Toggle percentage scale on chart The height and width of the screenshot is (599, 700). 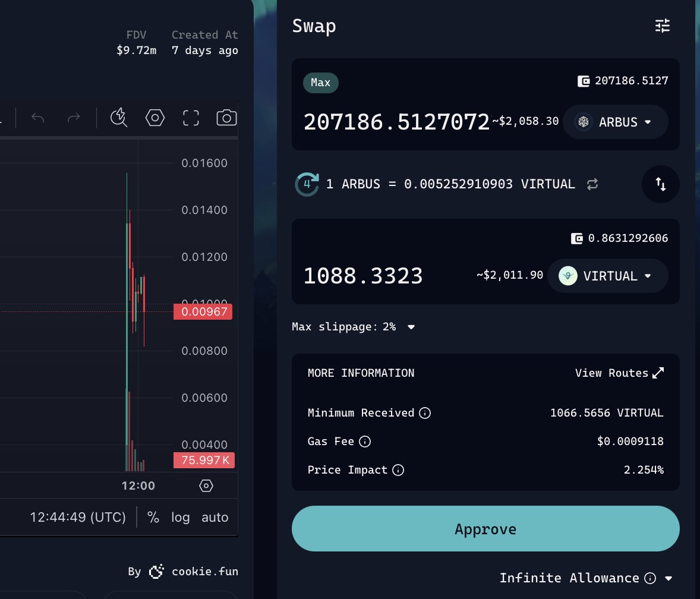pos(153,518)
